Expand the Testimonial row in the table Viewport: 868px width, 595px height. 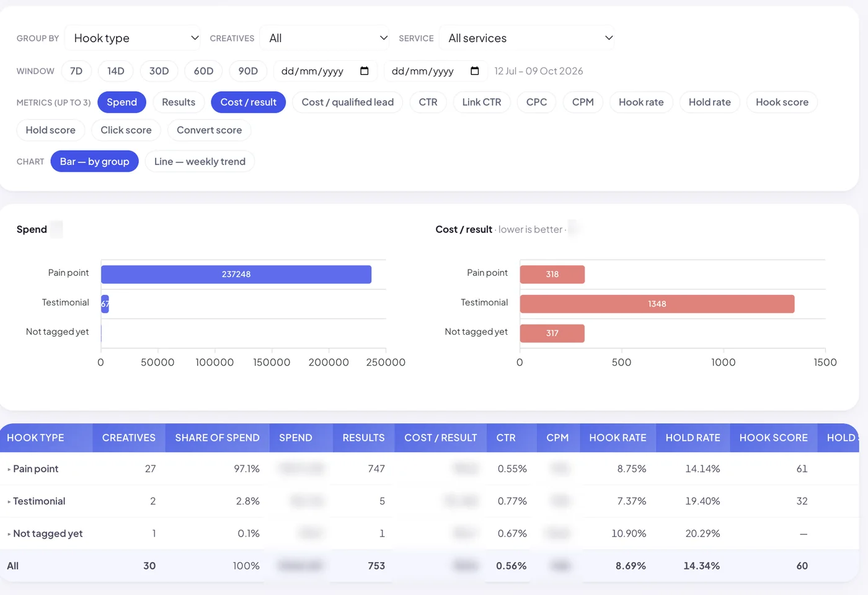[x=9, y=501]
